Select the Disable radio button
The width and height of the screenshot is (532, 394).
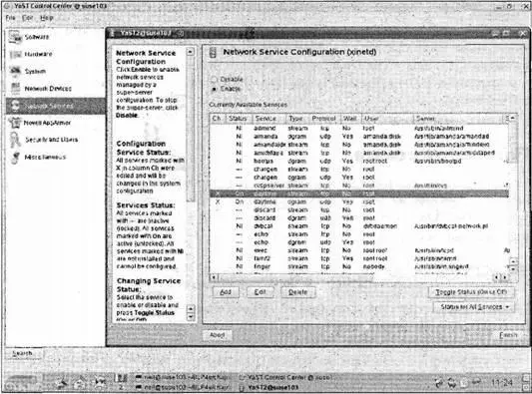coord(214,80)
